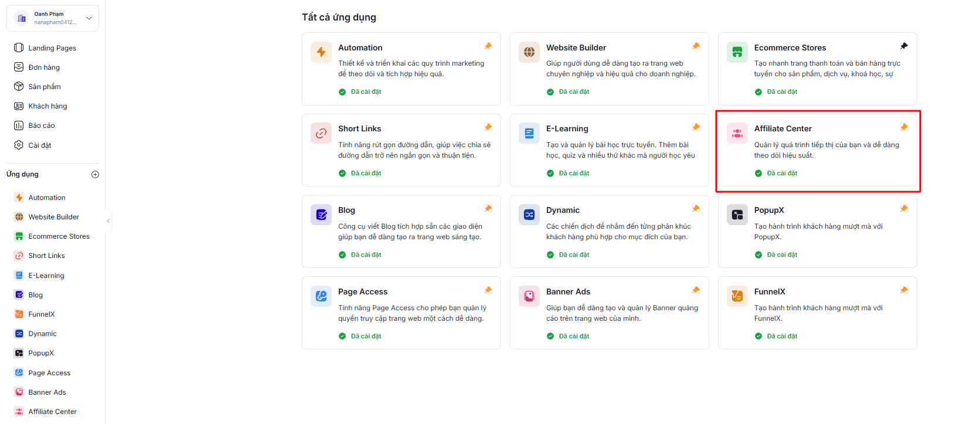Click the Ecommerce Stores green shop icon card
The image size is (980, 424).
point(737,52)
